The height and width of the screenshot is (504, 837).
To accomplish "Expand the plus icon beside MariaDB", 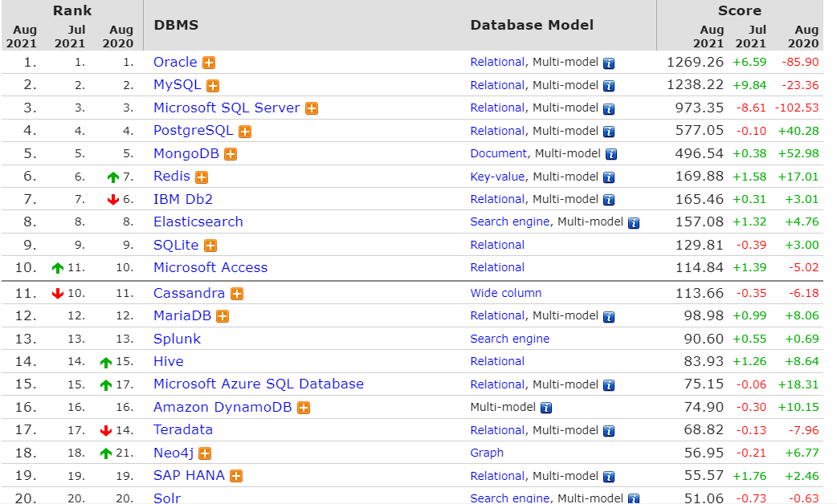I will click(x=223, y=316).
